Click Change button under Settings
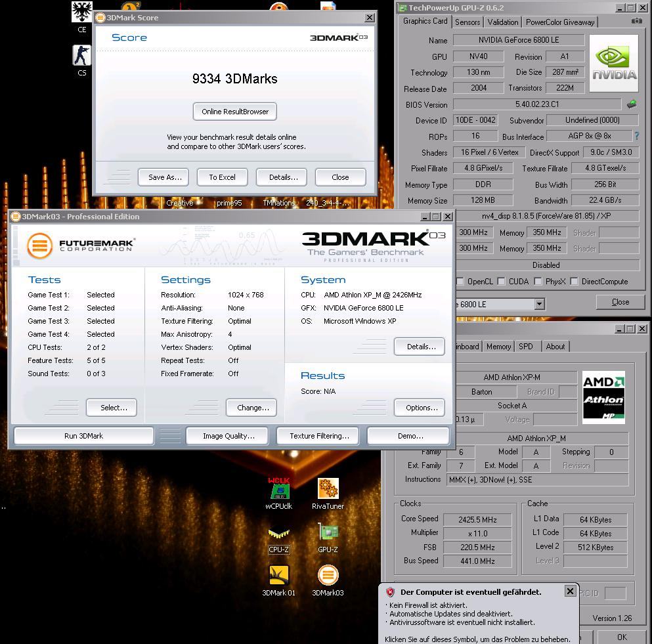The image size is (652, 644). pyautogui.click(x=253, y=408)
